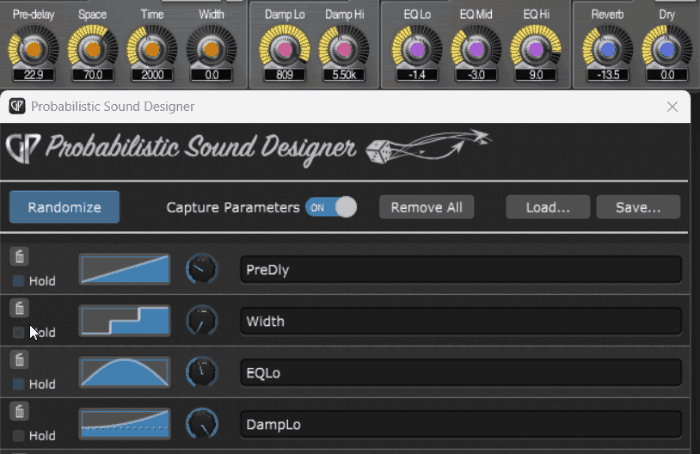Toggle the Capture Parameters switch
Image resolution: width=700 pixels, height=454 pixels.
point(331,208)
